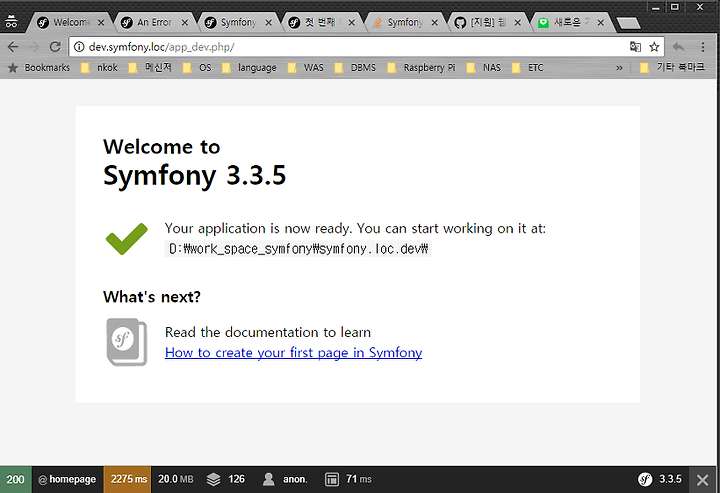Screen dimensions: 720x493
Task: Click the 'What's next?' heading
Action: coord(152,297)
